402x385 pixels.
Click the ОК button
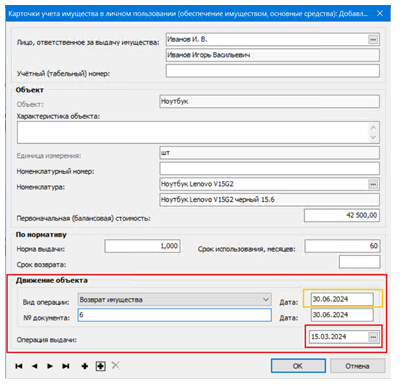point(298,366)
